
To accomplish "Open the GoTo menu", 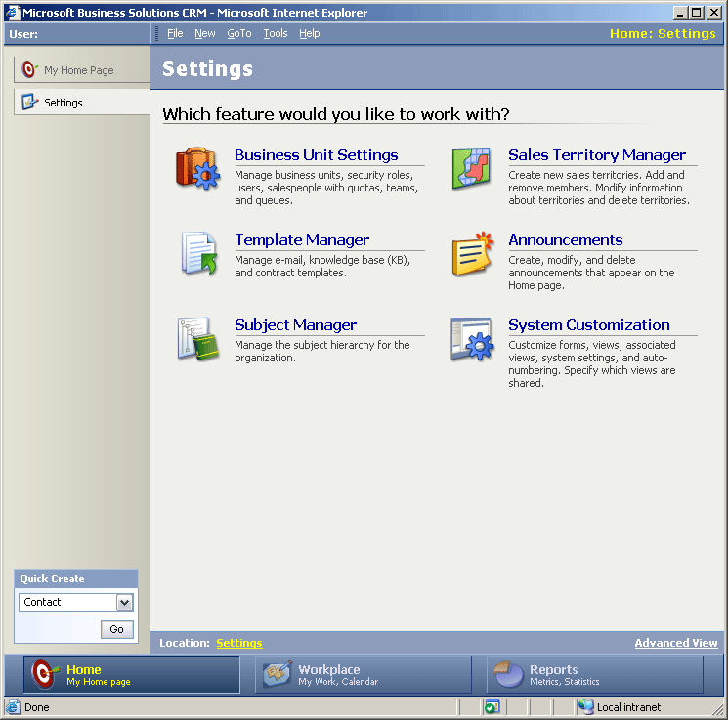I will [239, 33].
